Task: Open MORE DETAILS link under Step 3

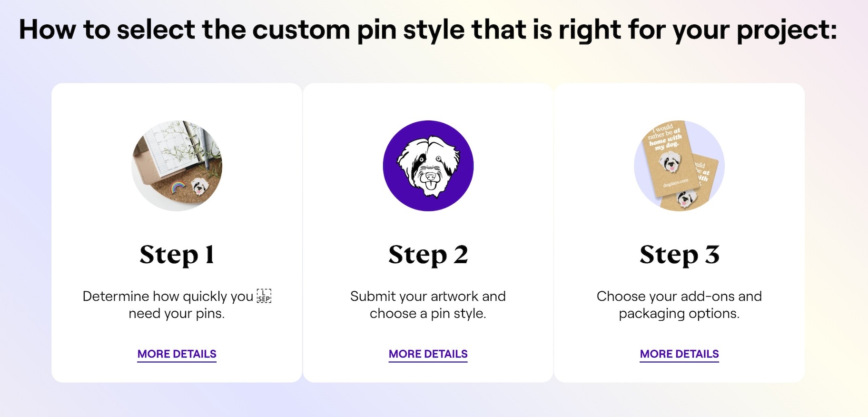Action: (679, 354)
